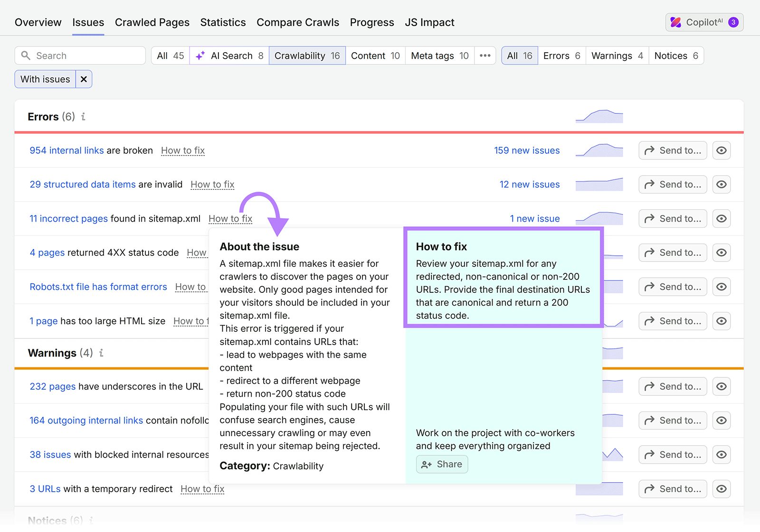Show only Warnings severity filter
This screenshot has height=532, width=760.
617,56
